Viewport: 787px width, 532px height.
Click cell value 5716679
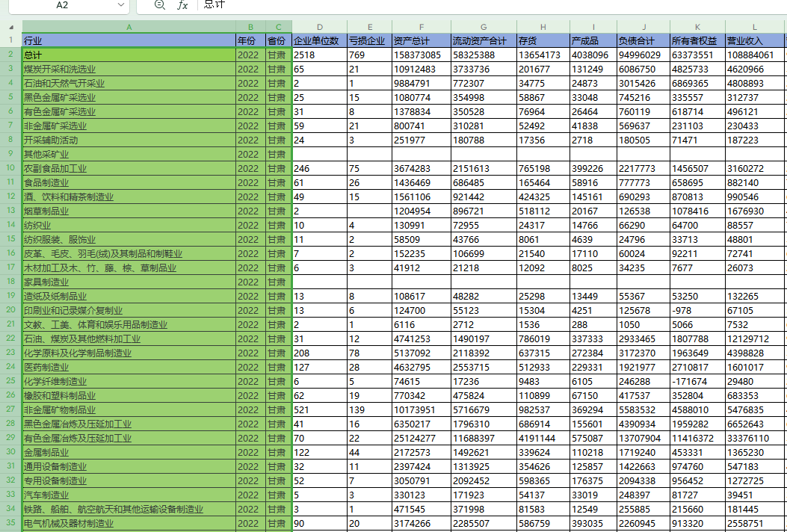coord(484,409)
